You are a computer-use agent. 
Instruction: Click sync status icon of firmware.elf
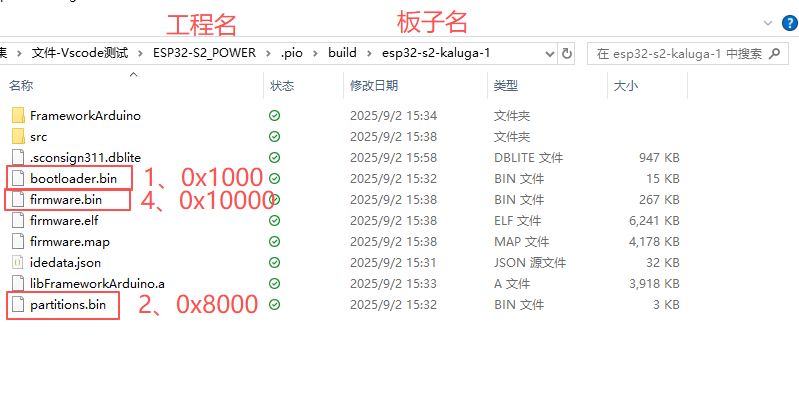[274, 221]
